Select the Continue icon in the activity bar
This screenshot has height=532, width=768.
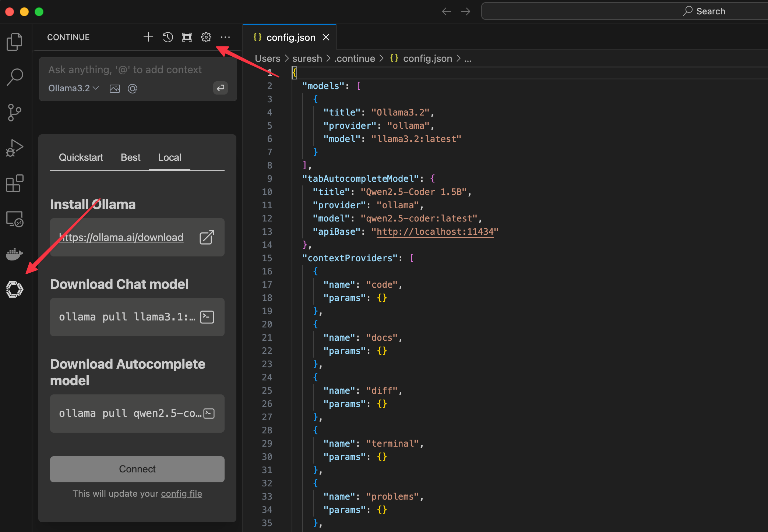(x=15, y=290)
